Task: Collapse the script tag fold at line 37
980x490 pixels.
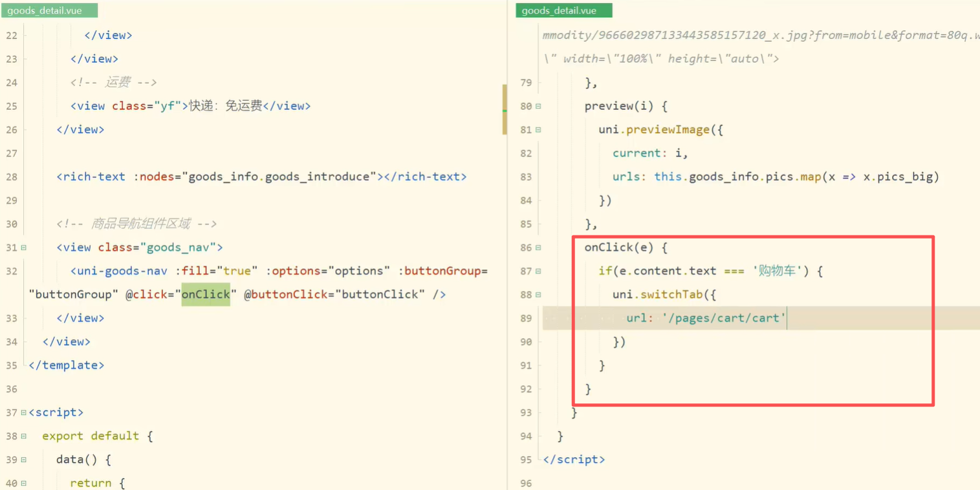Action: coord(23,412)
